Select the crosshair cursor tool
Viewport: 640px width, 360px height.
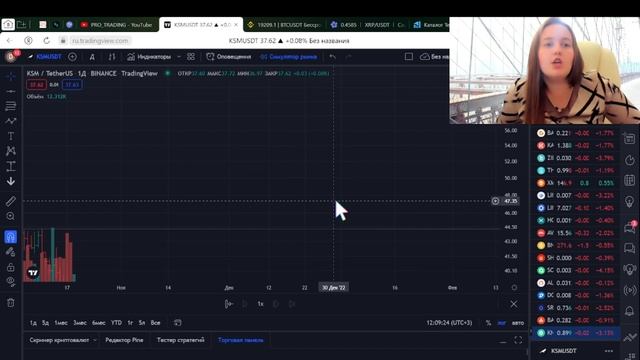click(11, 76)
